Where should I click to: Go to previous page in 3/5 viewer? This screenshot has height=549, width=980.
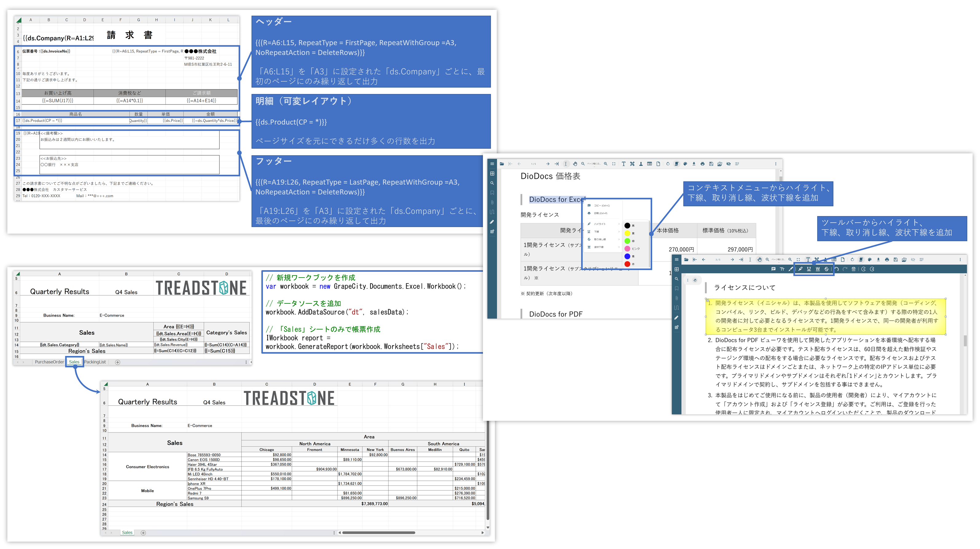point(704,260)
